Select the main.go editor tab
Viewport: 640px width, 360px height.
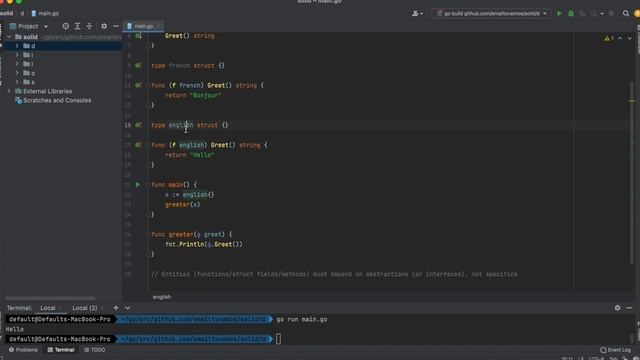(x=144, y=26)
